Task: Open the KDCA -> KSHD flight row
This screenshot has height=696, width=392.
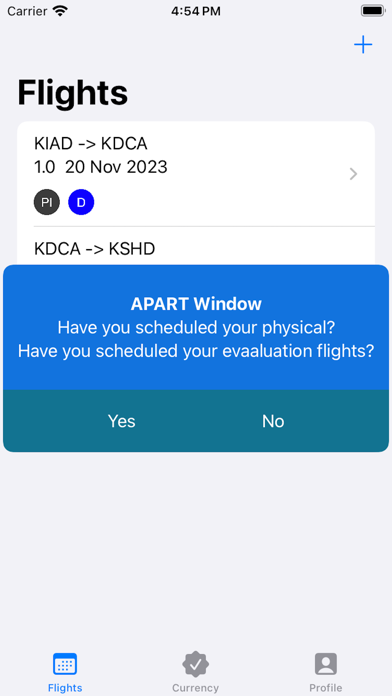Action: 196,246
